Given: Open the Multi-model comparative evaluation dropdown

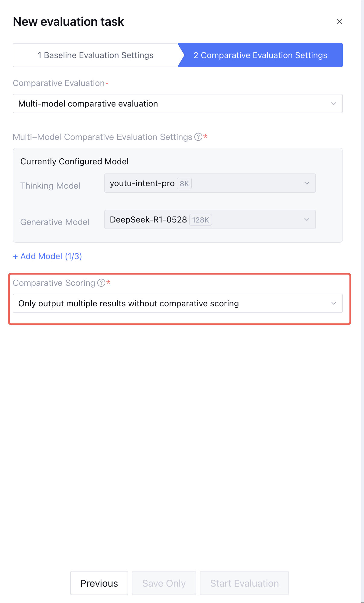Looking at the screenshot, I should (177, 104).
